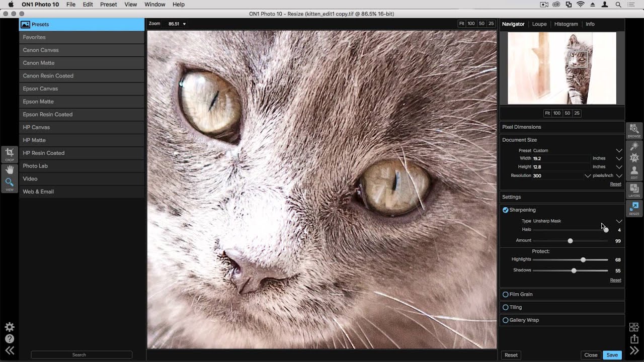
Task: Click the Width input field
Action: coord(560,158)
